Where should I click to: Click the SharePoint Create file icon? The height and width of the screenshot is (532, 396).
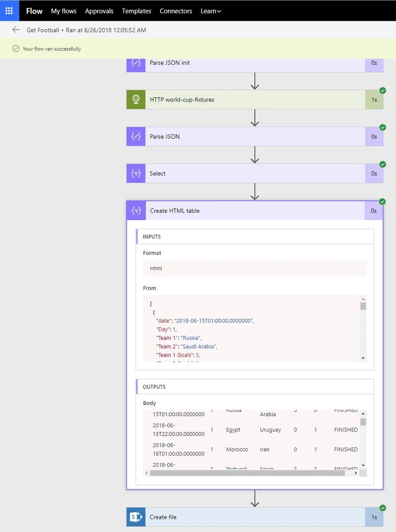coord(136,517)
